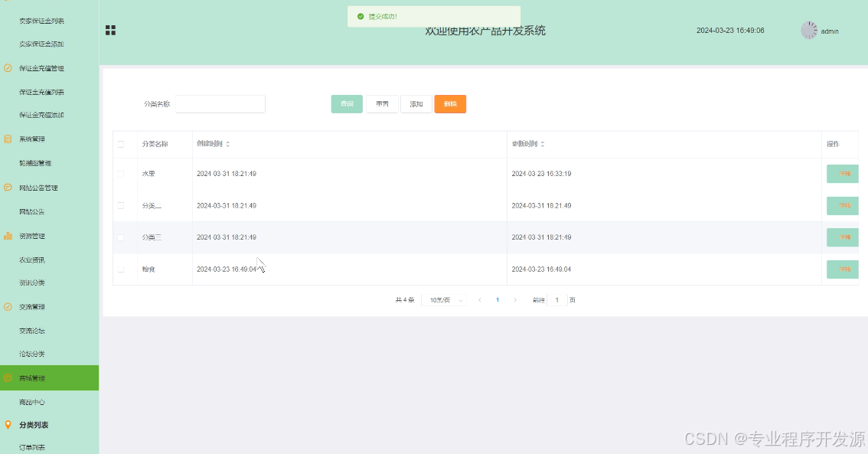Viewport: 868px width, 454px height.
Task: Go to next page arrow
Action: coord(515,300)
